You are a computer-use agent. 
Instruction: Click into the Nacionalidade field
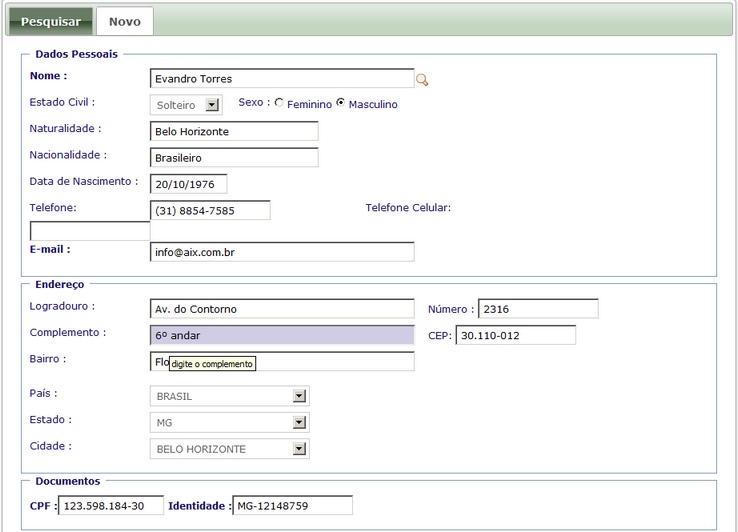pyautogui.click(x=234, y=158)
